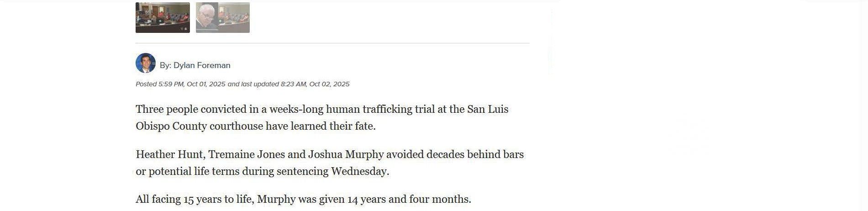Image resolution: width=868 pixels, height=211 pixels.
Task: Click Dylan Foreman's round avatar photo
Action: pos(146,63)
